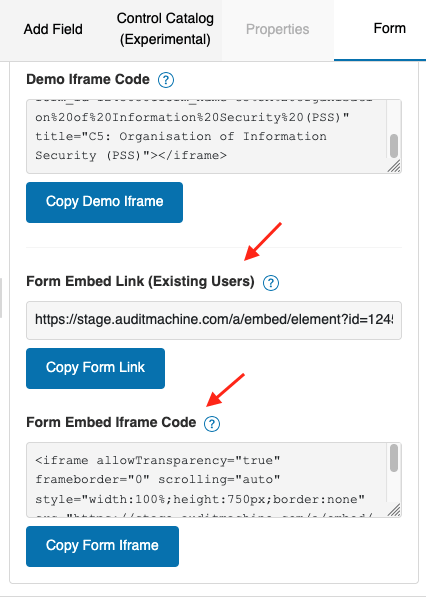This screenshot has width=426, height=597.
Task: Grab resize handle of Form Embed Iframe textarea
Action: pos(394,510)
